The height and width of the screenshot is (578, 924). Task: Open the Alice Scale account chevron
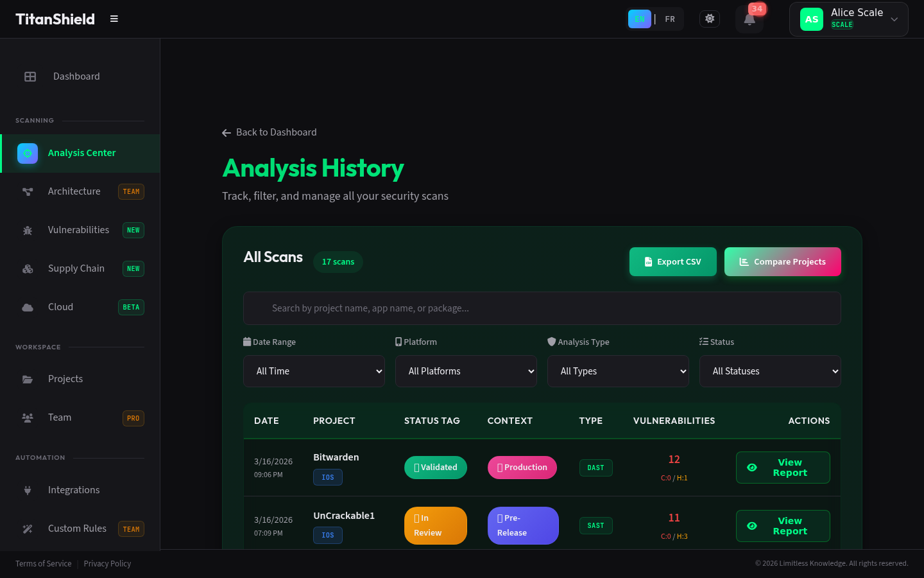pos(894,19)
